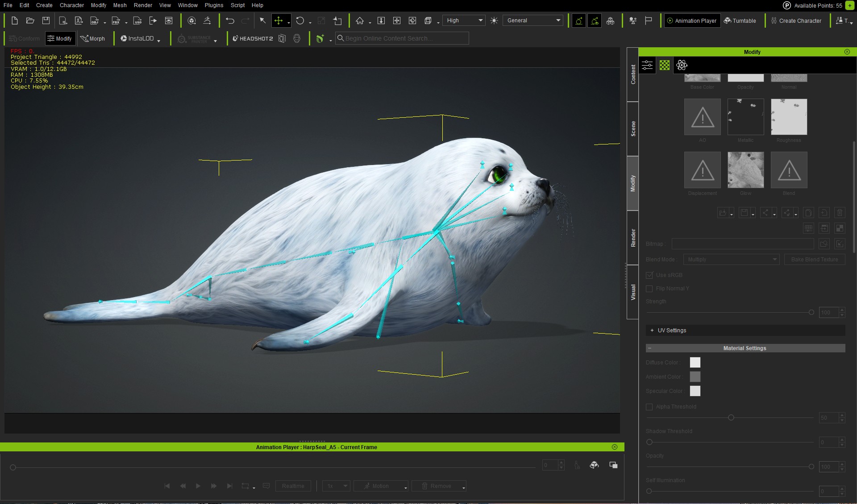Select the Rotate tool

tap(300, 21)
